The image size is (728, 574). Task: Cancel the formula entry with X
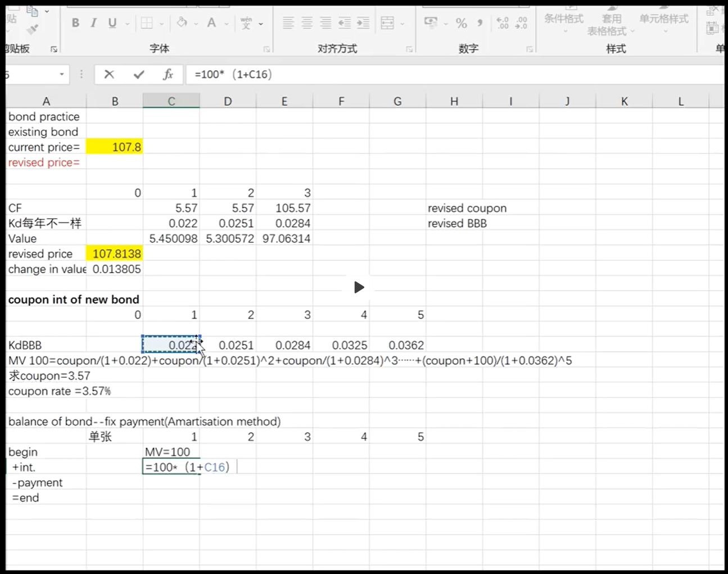(x=109, y=74)
